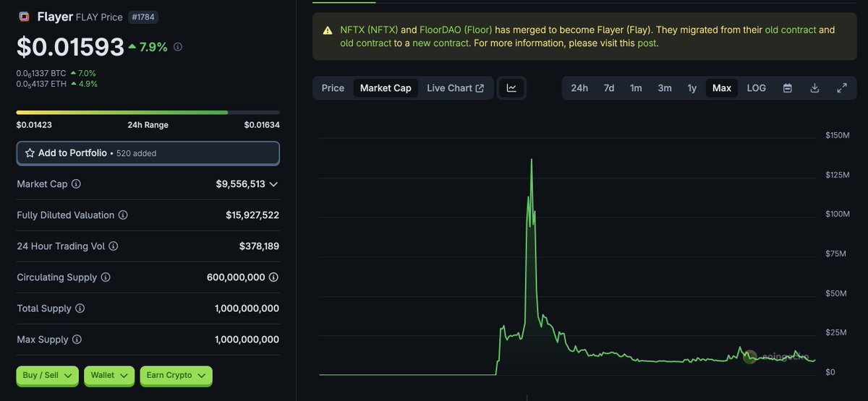Screen dimensions: 868x401
Task: Select the 24h time range
Action: click(579, 88)
